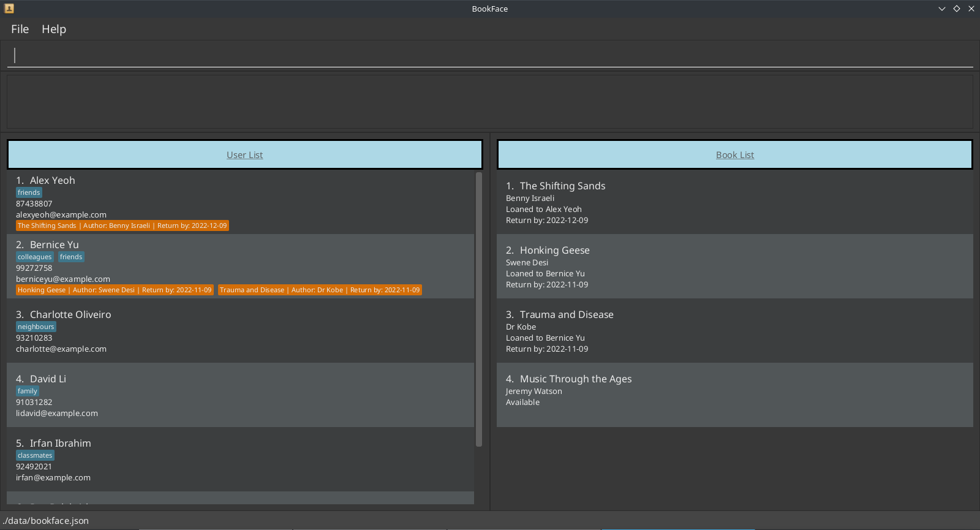Select the Charlotte Oliveiro user entry
Image resolution: width=980 pixels, height=530 pixels.
tap(240, 330)
